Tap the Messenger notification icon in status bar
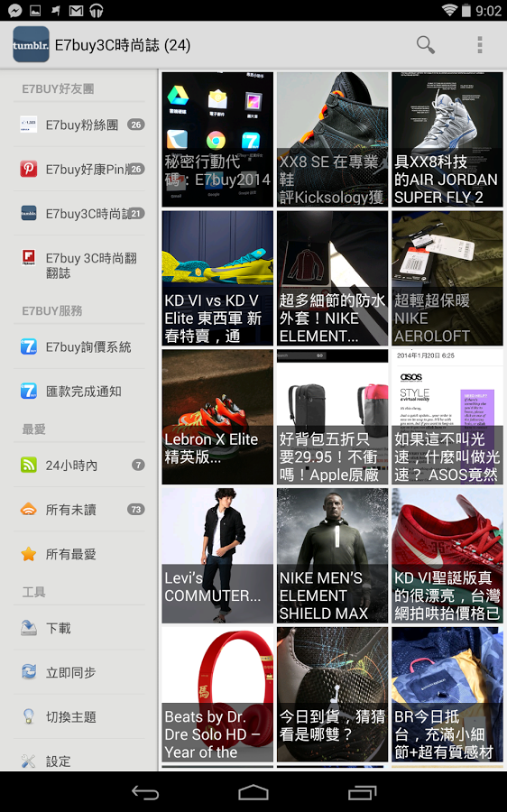The height and width of the screenshot is (812, 507). click(x=15, y=10)
